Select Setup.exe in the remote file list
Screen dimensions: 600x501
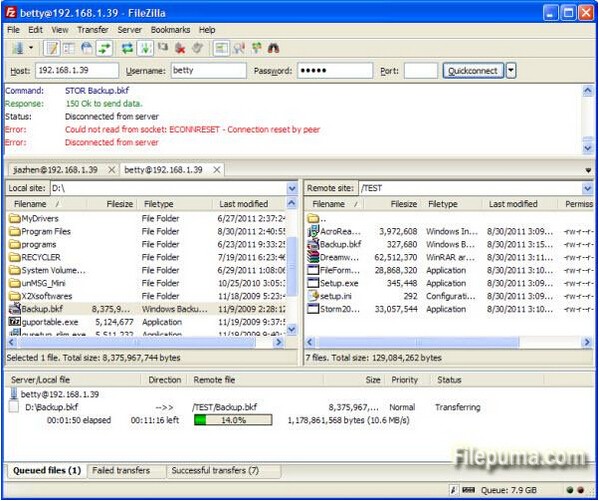tap(338, 283)
